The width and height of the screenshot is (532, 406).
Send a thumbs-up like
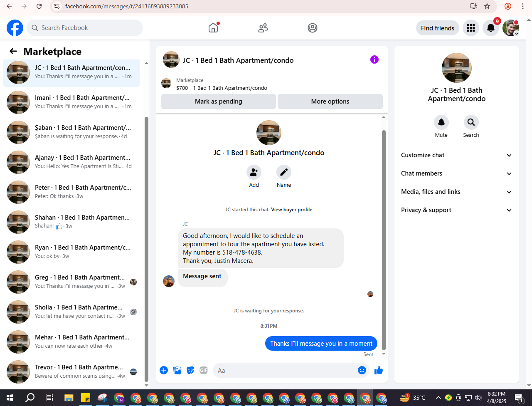click(x=379, y=370)
